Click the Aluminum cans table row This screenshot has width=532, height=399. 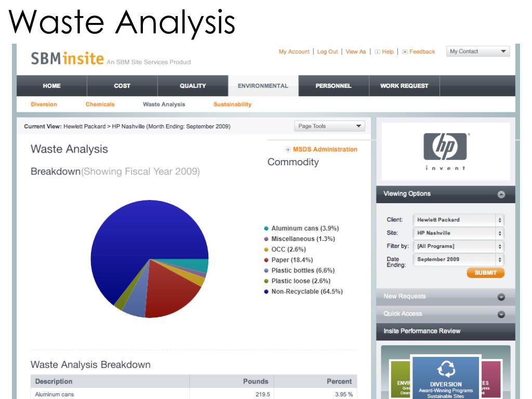[x=194, y=394]
